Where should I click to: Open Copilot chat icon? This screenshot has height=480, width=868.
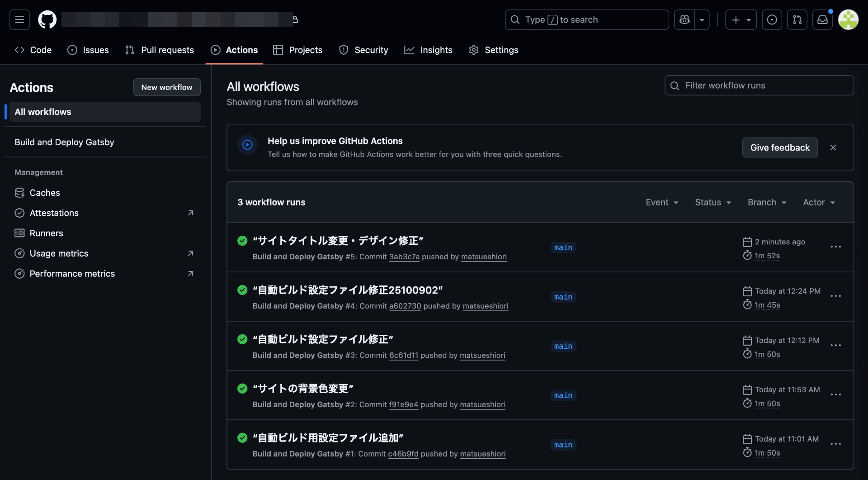coord(684,19)
